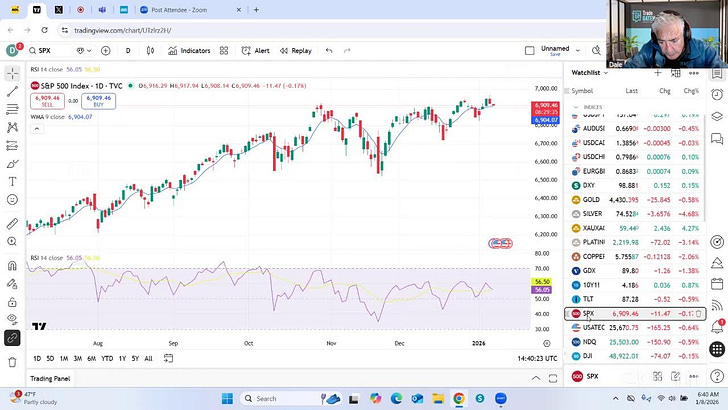Open the economic calendar sidebar icon
Screen dimensions: 728x410
(717, 284)
